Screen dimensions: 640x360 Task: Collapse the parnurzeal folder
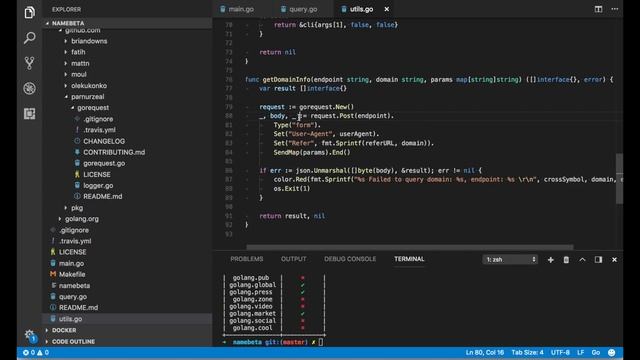[x=87, y=97]
